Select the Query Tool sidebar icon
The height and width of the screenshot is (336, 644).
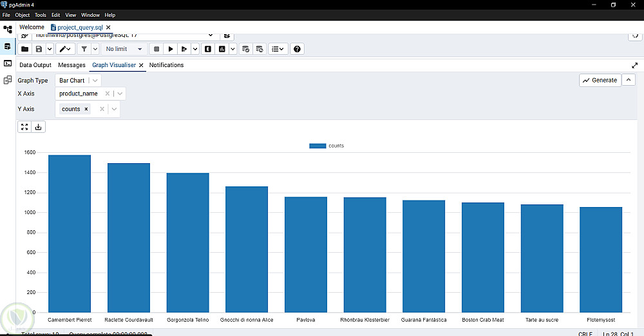coord(8,46)
